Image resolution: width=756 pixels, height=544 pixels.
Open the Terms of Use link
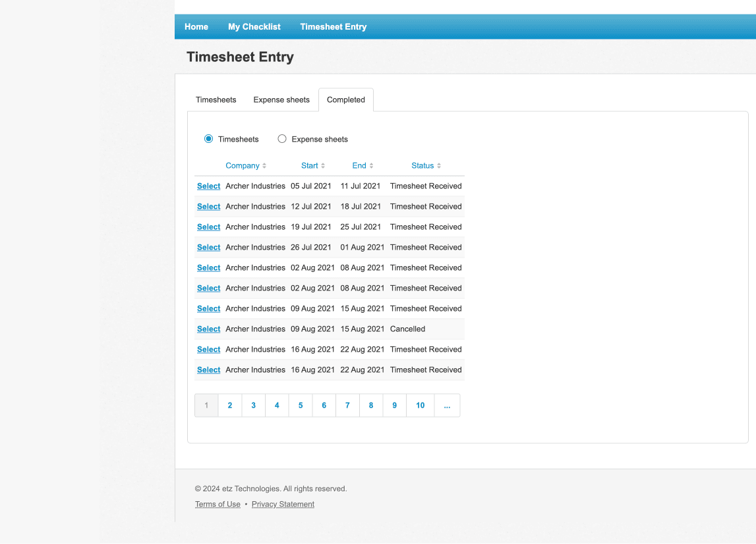[x=218, y=504]
